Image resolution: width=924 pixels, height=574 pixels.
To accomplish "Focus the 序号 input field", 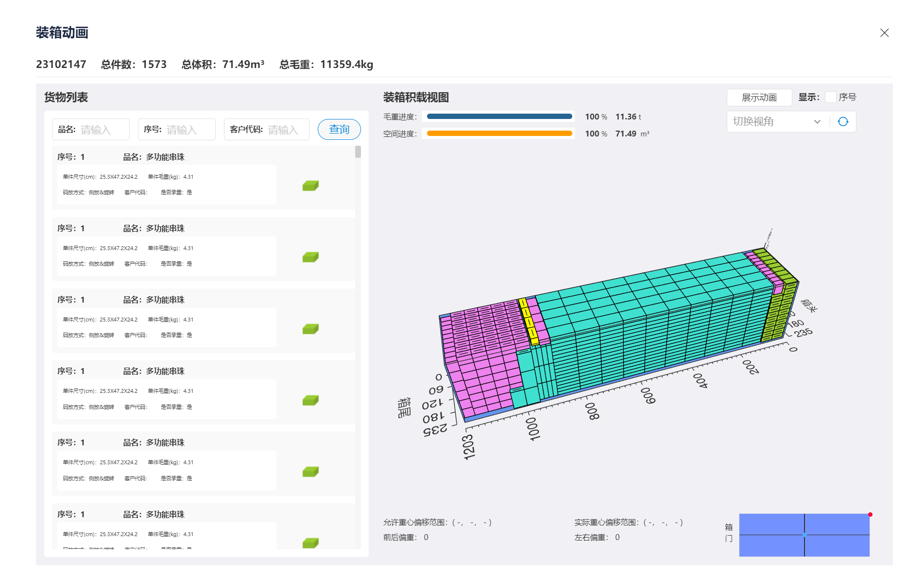I will [x=177, y=129].
